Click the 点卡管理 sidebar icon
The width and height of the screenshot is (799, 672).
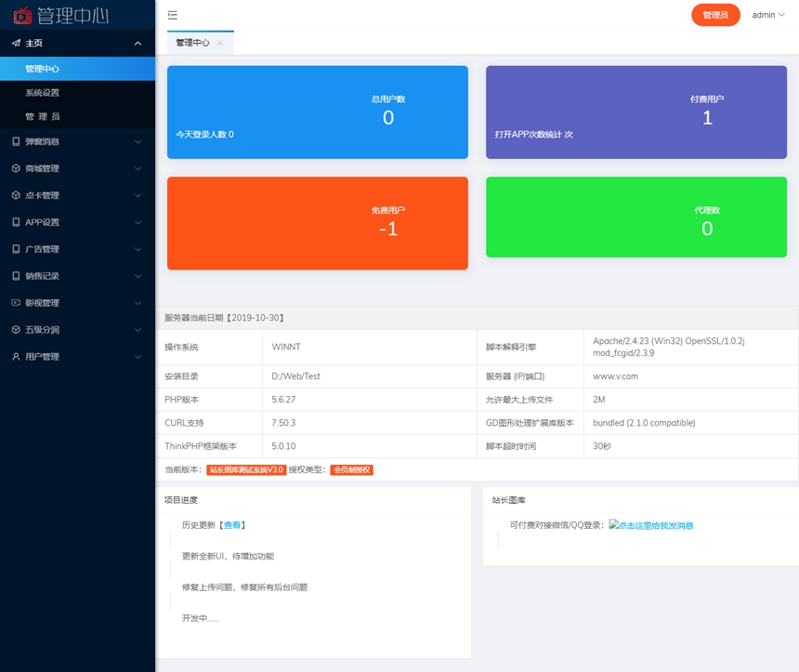[16, 196]
